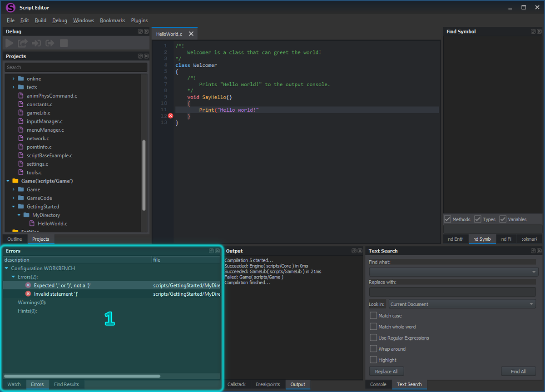545x392 pixels.
Task: Click inside the Projects search field
Action: [x=75, y=67]
